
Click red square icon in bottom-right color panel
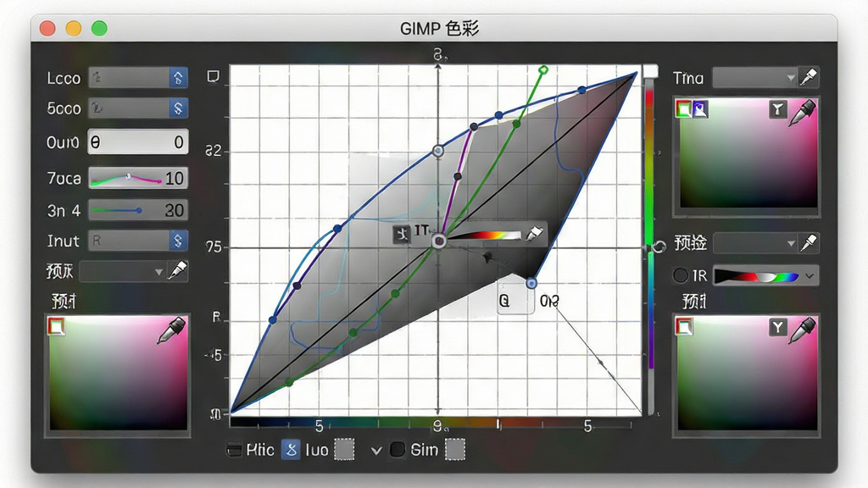[x=684, y=326]
